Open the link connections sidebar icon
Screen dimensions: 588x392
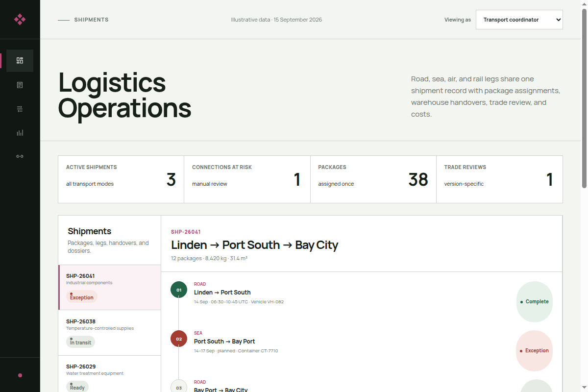click(20, 156)
